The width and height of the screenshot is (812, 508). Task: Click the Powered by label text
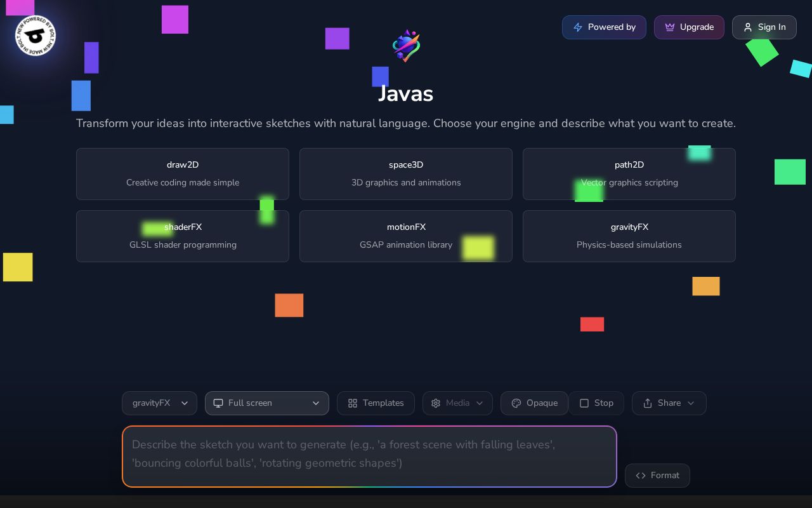(612, 27)
